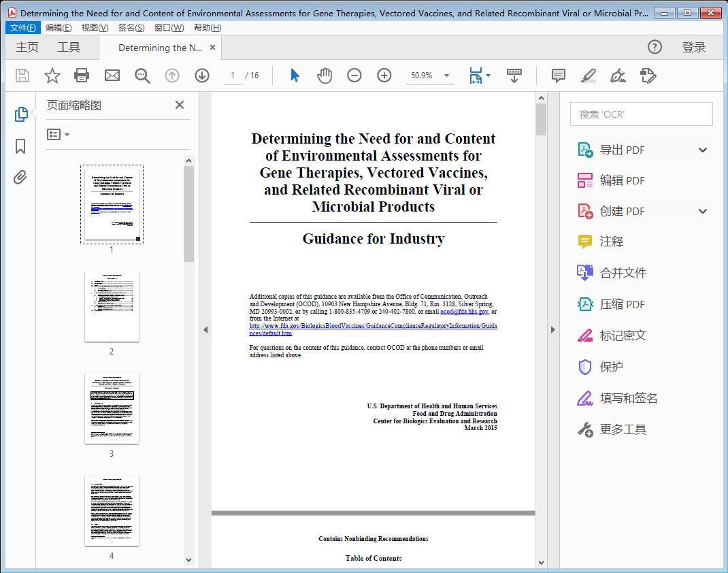Email the document via the envelope icon
This screenshot has height=573, width=728.
[x=112, y=76]
